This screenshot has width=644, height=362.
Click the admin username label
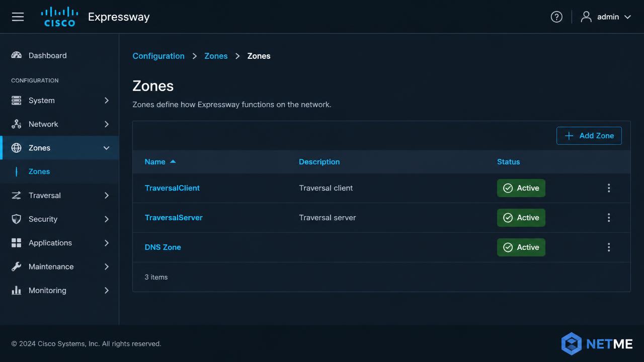(x=608, y=17)
